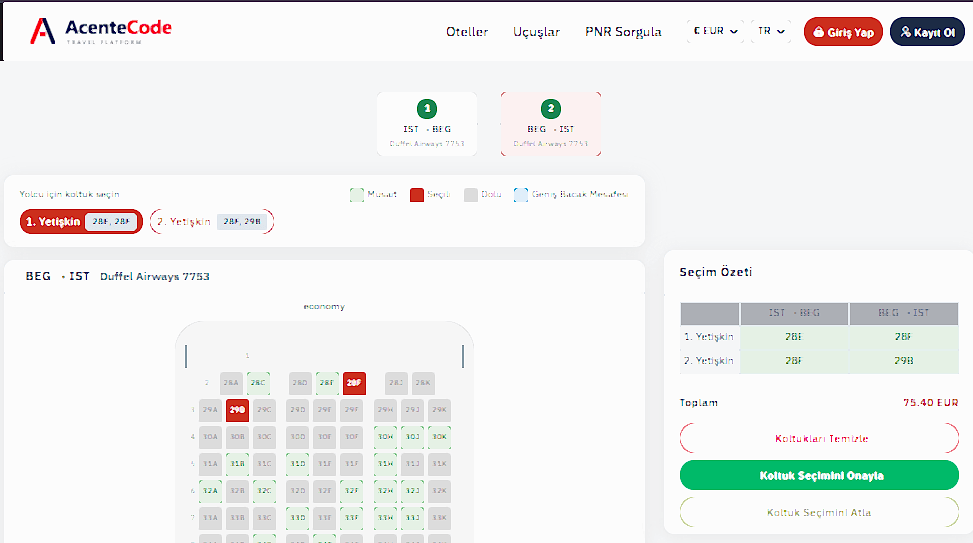Select passenger 1. Yetişkin
The width and height of the screenshot is (973, 543).
click(81, 222)
